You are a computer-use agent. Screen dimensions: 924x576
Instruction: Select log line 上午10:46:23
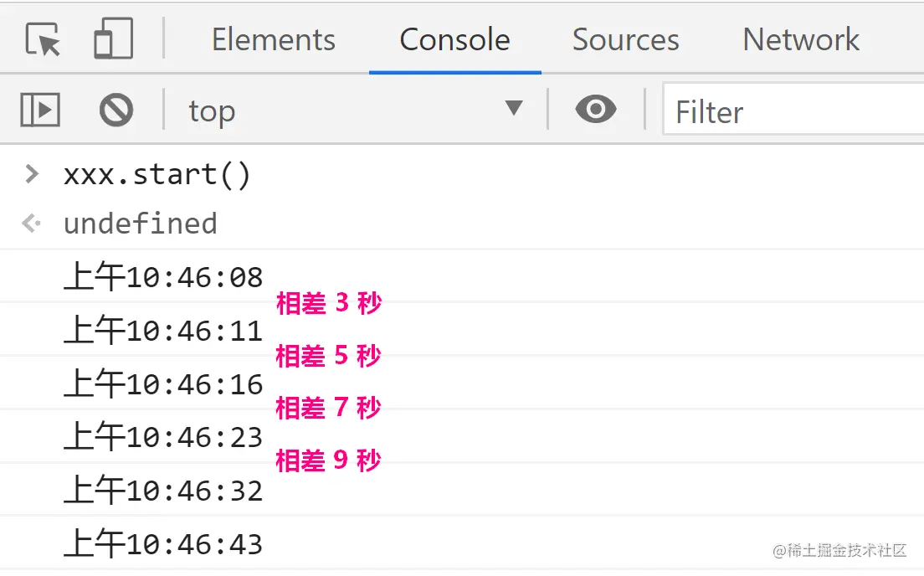[x=163, y=437]
